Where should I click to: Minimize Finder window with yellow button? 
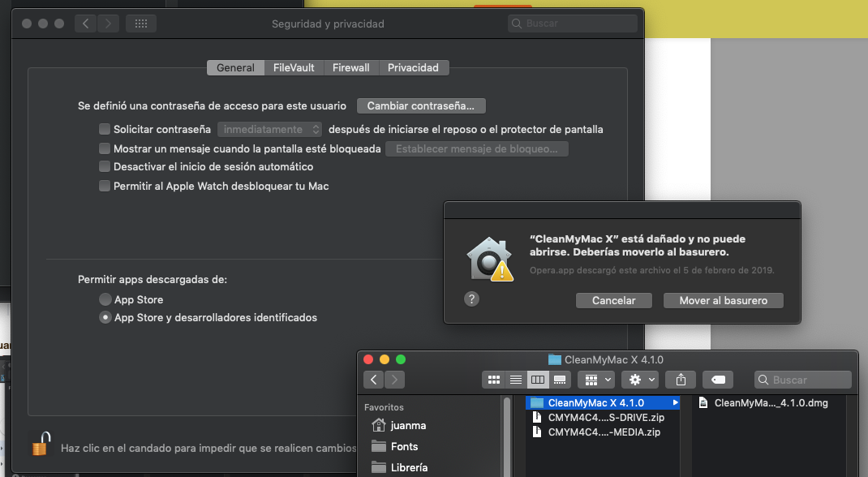pos(385,359)
